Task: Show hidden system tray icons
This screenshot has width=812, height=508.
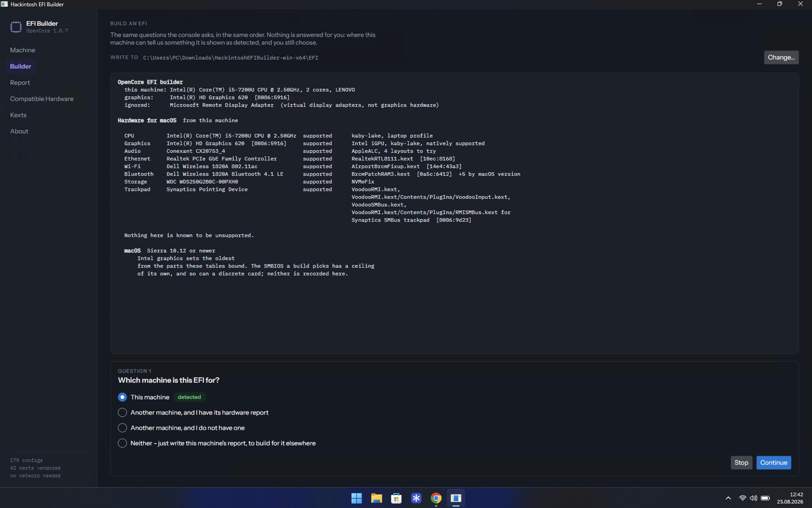Action: [728, 498]
